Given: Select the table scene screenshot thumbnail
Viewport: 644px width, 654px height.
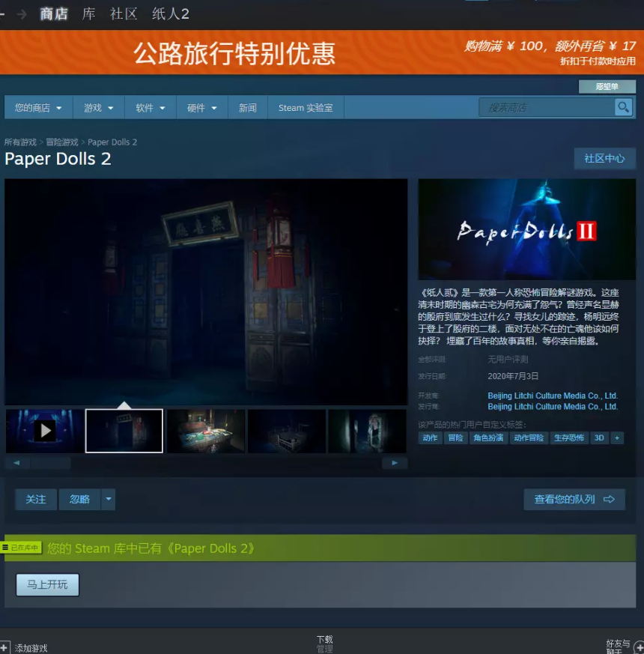Looking at the screenshot, I should point(206,431).
